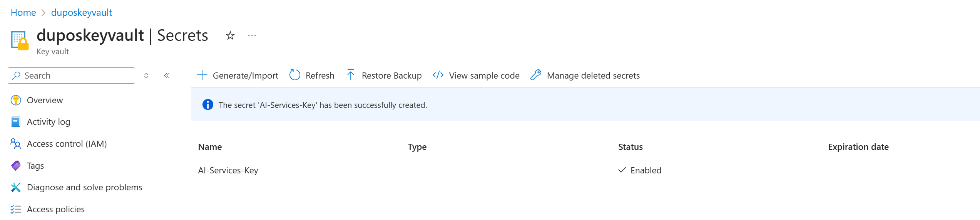Open Activity log
980x220 pixels.
pos(48,122)
